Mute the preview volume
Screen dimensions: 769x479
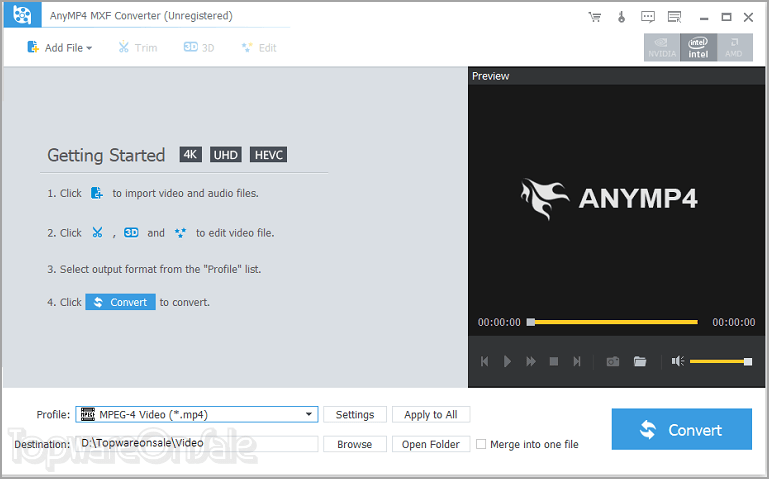point(678,361)
